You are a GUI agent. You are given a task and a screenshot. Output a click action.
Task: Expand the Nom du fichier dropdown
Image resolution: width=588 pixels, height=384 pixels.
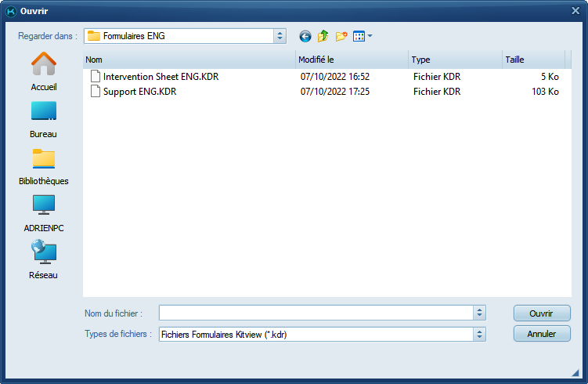pos(479,313)
